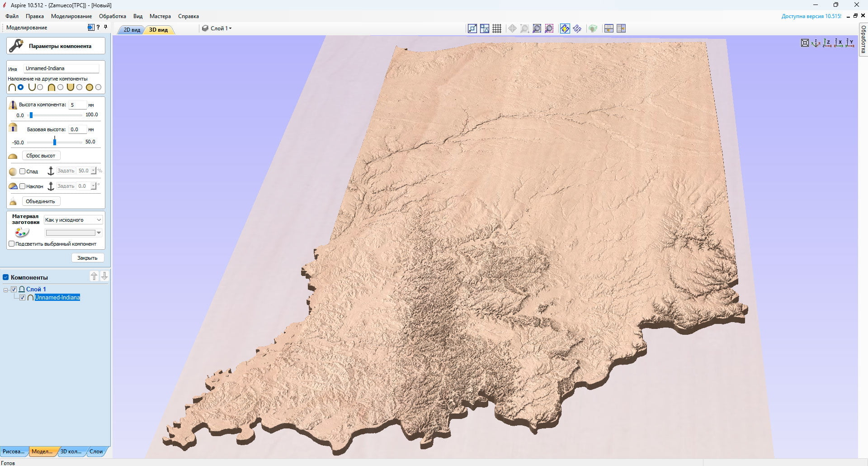Screen dimensions: 868x466
Task: Select the Merge Low combine mode radio
Action: (x=80, y=87)
